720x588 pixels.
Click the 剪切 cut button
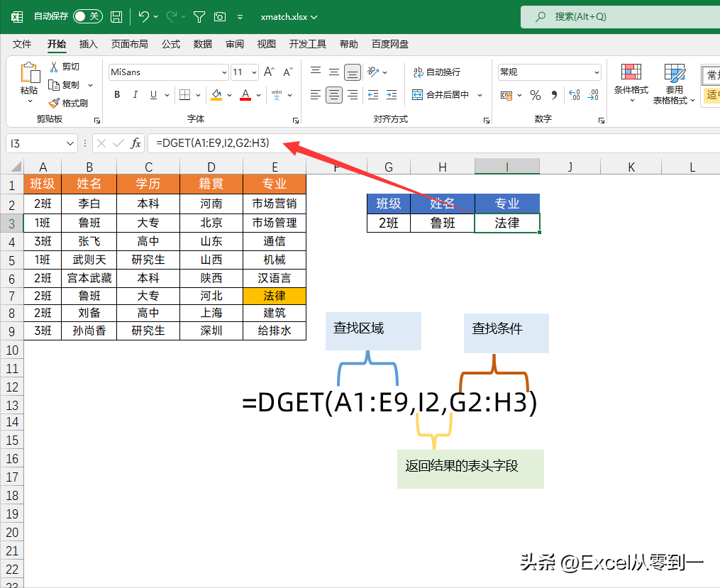(x=65, y=67)
